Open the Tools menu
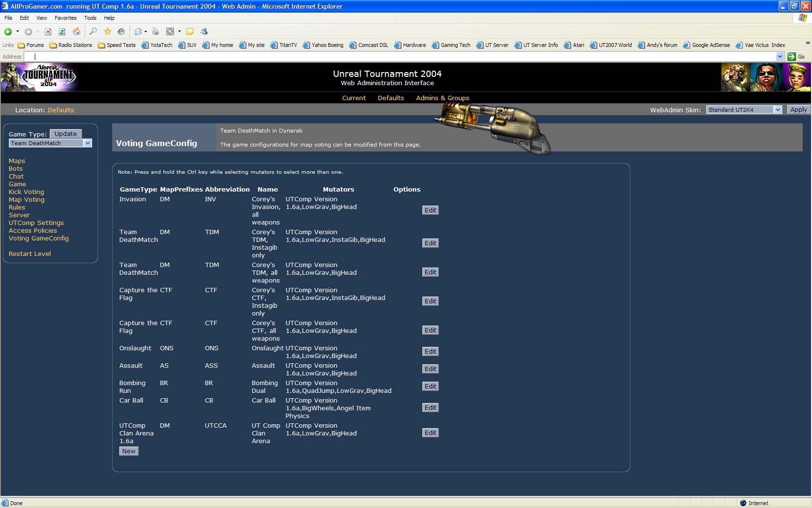 click(x=90, y=18)
